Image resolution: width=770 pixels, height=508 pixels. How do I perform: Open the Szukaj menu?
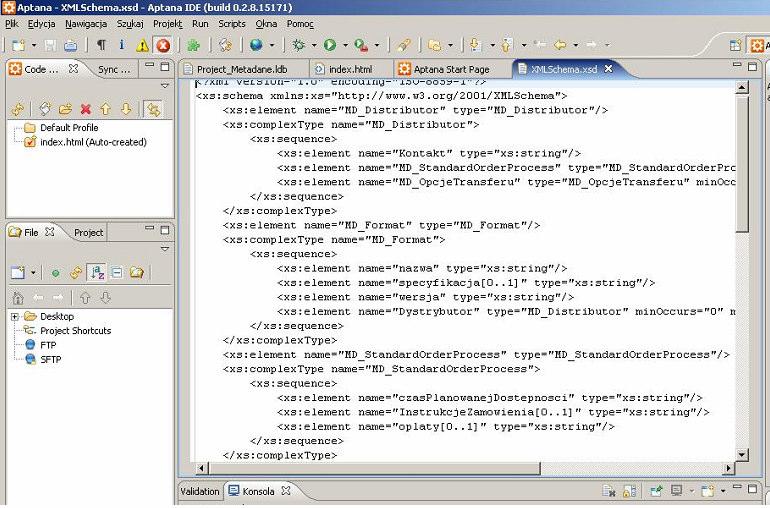click(130, 24)
